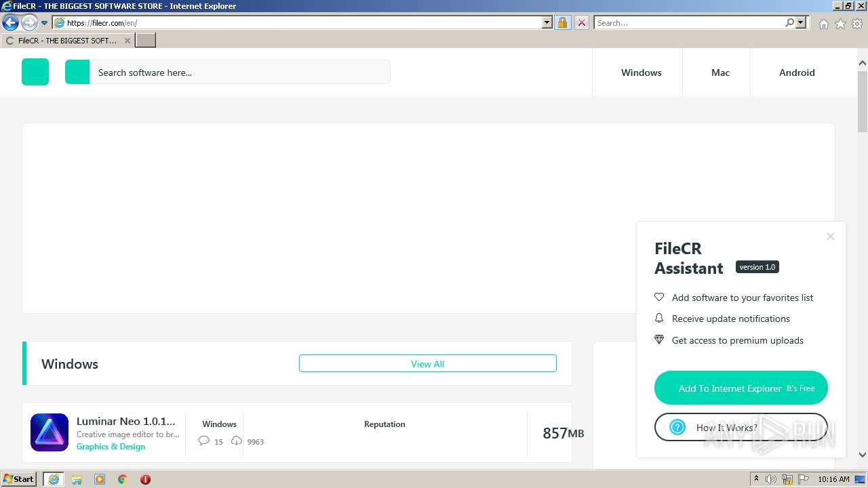This screenshot has height=488, width=868.
Task: Select the FileCR browser tab
Action: 68,41
